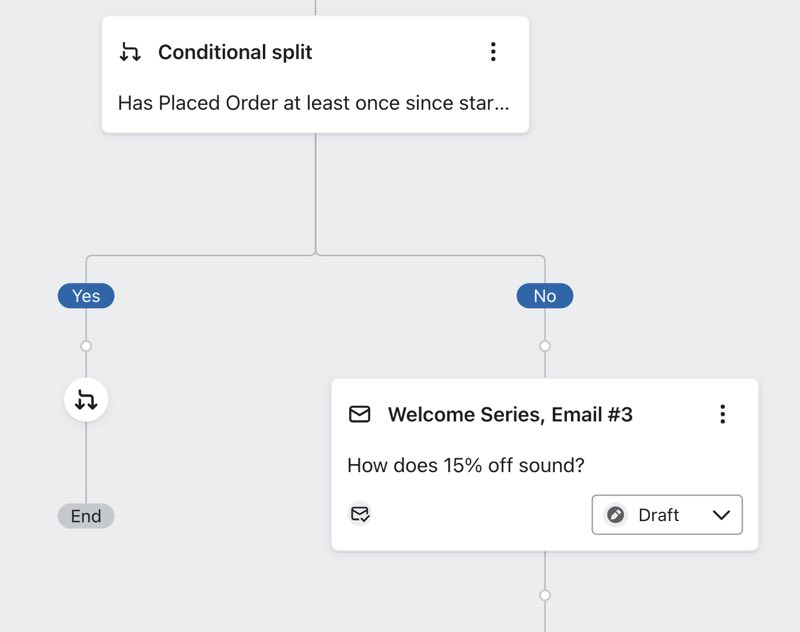The height and width of the screenshot is (632, 800).
Task: Click the connector dot below the No badge
Action: tap(544, 345)
